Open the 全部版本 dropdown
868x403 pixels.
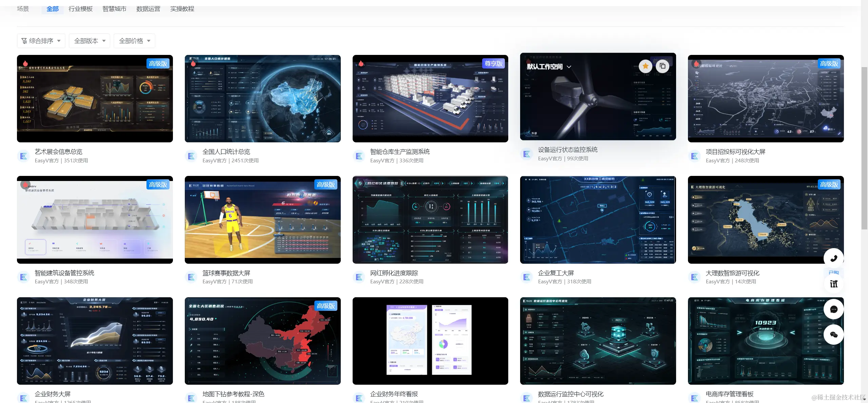point(90,41)
